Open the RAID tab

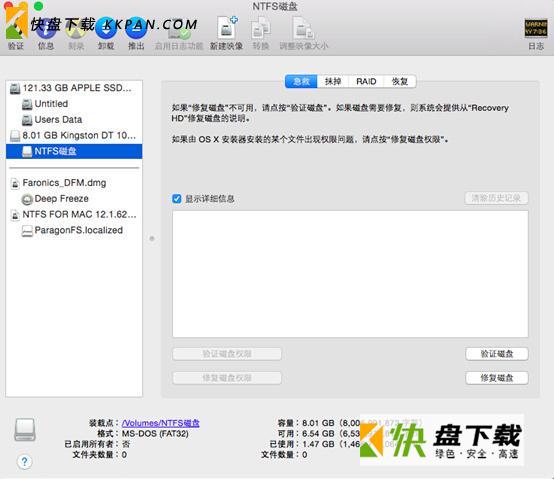pyautogui.click(x=366, y=82)
